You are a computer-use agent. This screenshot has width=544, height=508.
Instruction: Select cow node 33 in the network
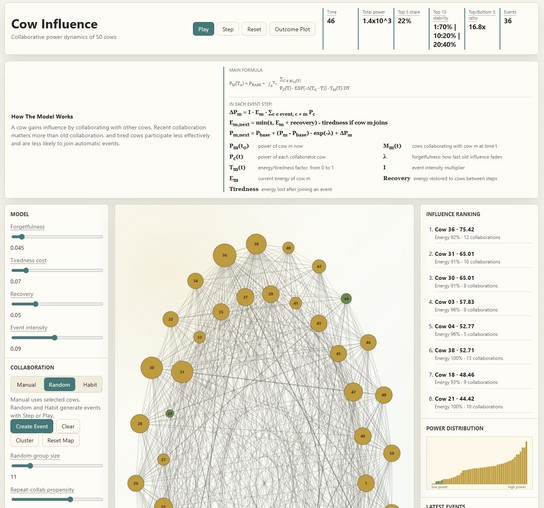[199, 337]
